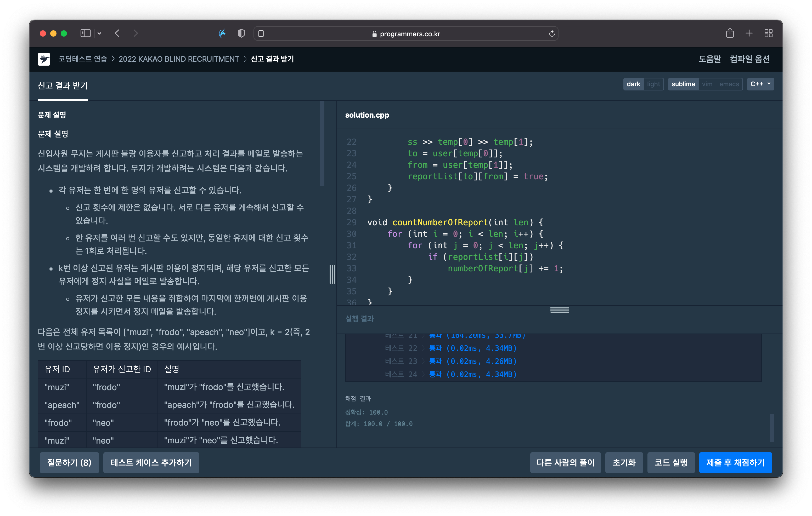Toggle the Safari sidebar icon
This screenshot has height=516, width=812.
coord(85,33)
